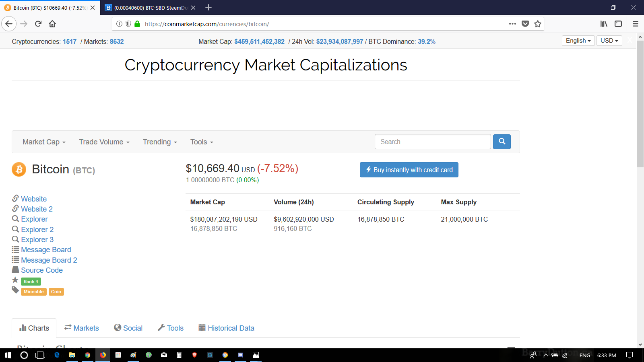The width and height of the screenshot is (644, 362).
Task: Click the magnifier search button
Action: point(502,142)
